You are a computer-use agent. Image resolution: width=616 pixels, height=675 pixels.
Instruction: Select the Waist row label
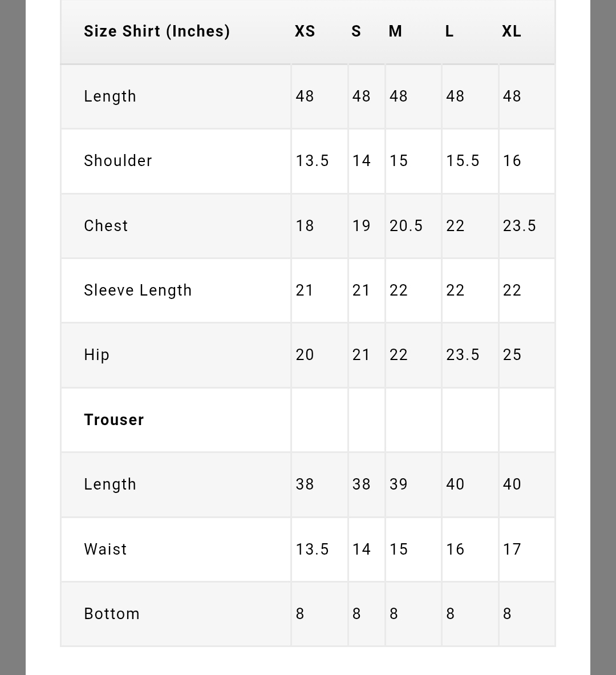106,549
